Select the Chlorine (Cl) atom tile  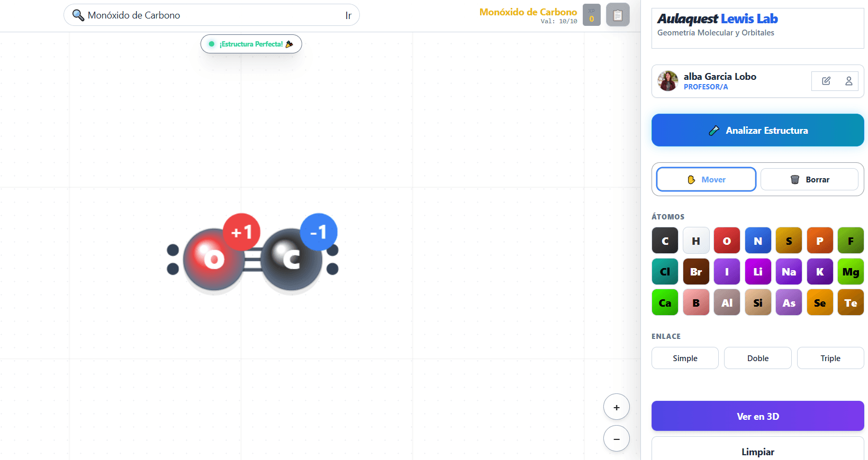click(665, 272)
